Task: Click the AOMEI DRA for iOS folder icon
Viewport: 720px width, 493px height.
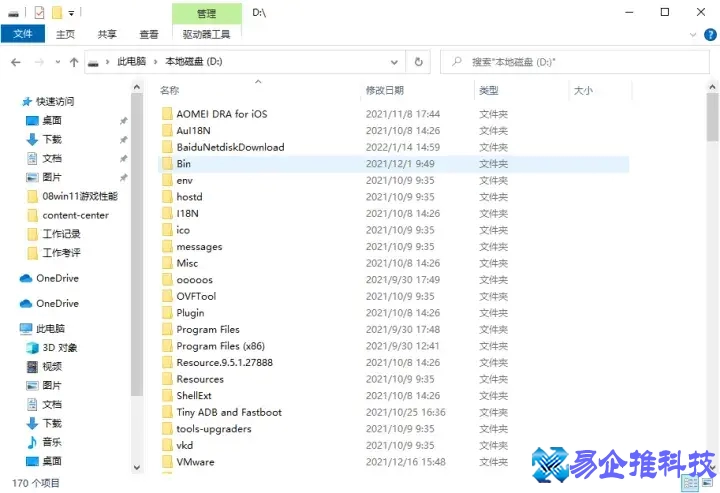Action: click(x=167, y=114)
